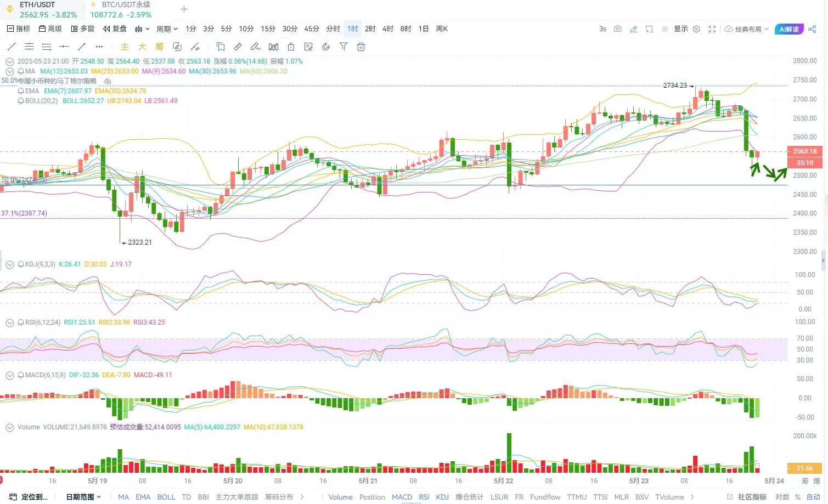Image resolution: width=828 pixels, height=504 pixels.
Task: Select the bookmark marker tool
Action: [221, 47]
